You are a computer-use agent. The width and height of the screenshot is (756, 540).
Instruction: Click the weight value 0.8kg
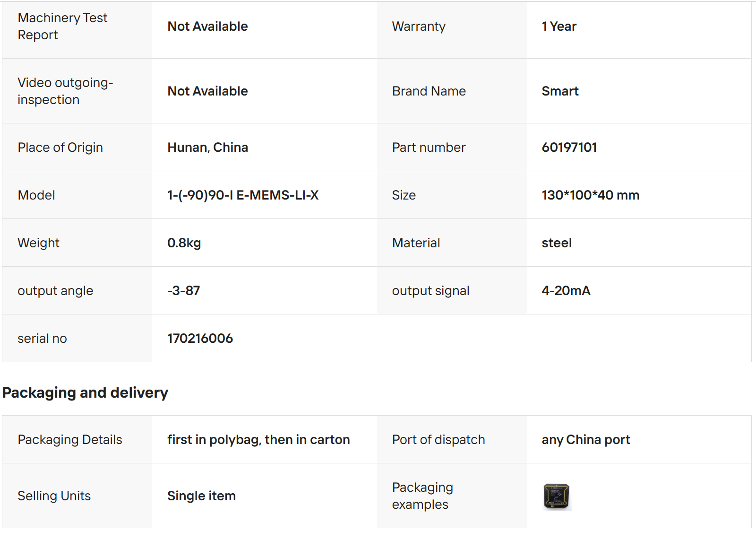coord(184,243)
